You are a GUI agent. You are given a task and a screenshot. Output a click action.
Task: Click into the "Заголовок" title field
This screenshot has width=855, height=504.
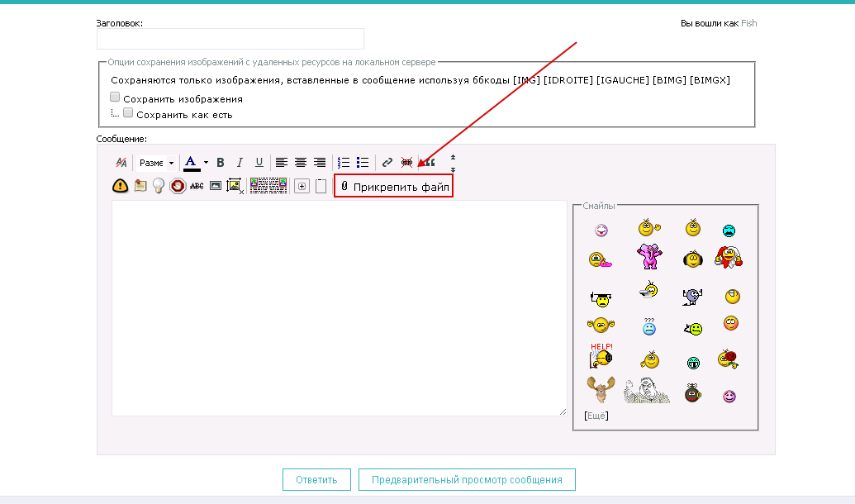click(x=230, y=39)
